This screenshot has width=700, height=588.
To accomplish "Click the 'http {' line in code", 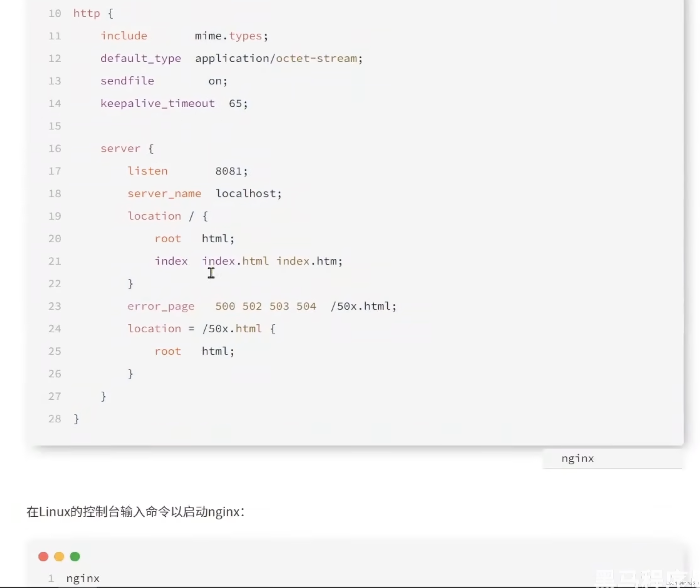I will tap(93, 14).
